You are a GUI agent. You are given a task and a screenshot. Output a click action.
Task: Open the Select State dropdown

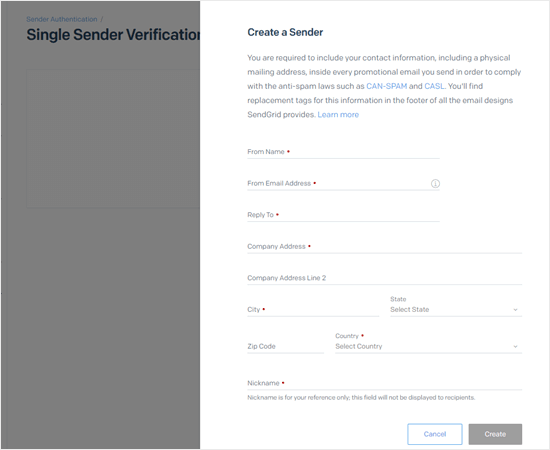click(456, 310)
